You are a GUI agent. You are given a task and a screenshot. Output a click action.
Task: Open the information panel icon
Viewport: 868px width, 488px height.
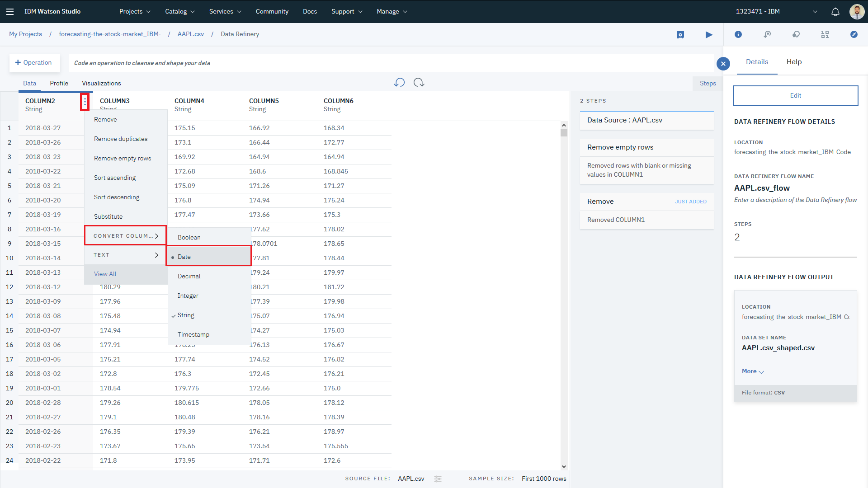pyautogui.click(x=738, y=34)
